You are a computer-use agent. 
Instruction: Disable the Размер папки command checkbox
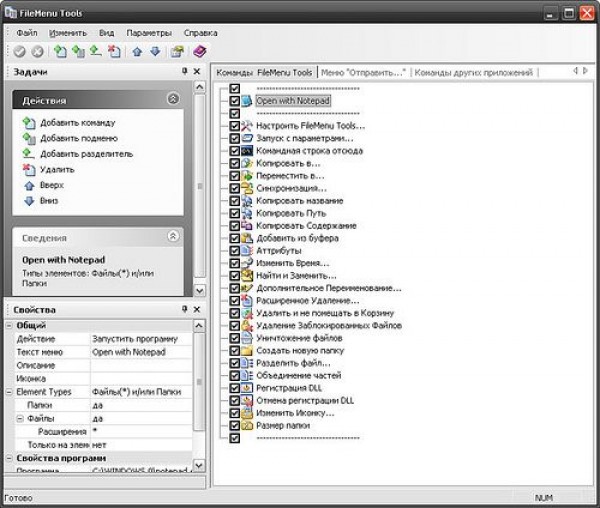coord(234,425)
